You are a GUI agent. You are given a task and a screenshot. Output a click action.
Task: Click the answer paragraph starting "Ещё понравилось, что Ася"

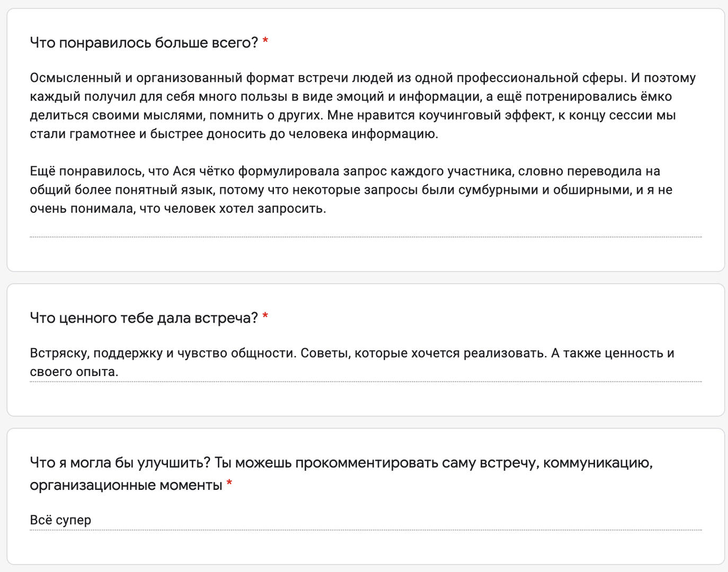[x=351, y=190]
